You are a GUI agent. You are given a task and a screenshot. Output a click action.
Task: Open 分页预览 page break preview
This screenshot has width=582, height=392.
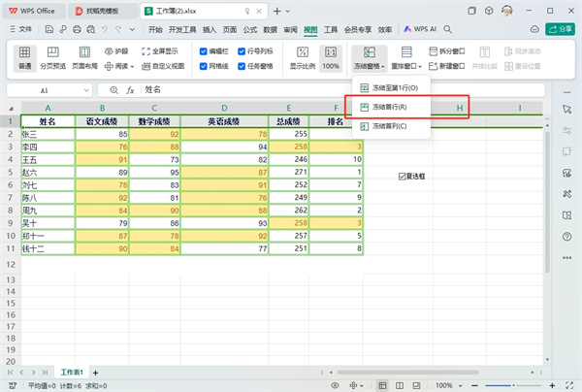(x=57, y=57)
